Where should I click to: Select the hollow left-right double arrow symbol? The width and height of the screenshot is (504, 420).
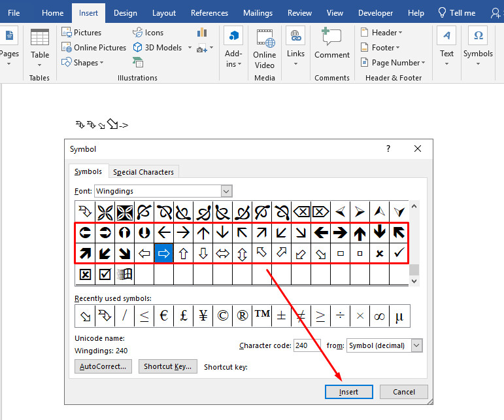(x=223, y=253)
